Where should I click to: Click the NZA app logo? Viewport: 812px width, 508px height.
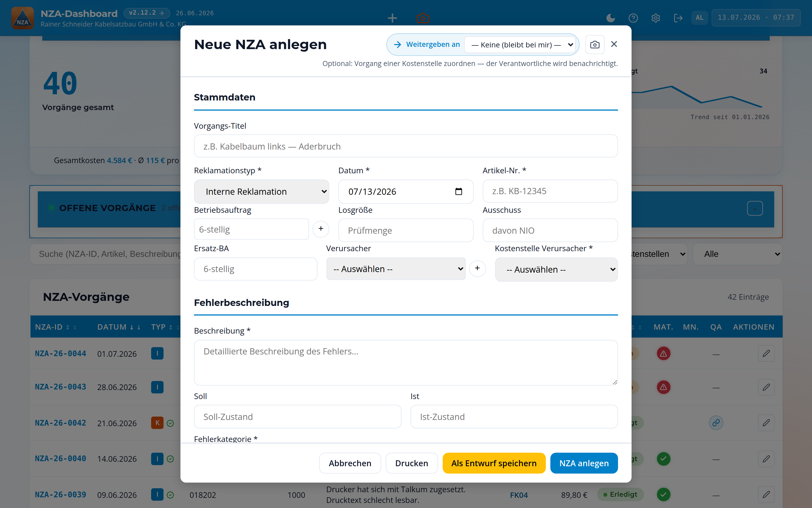pos(23,18)
